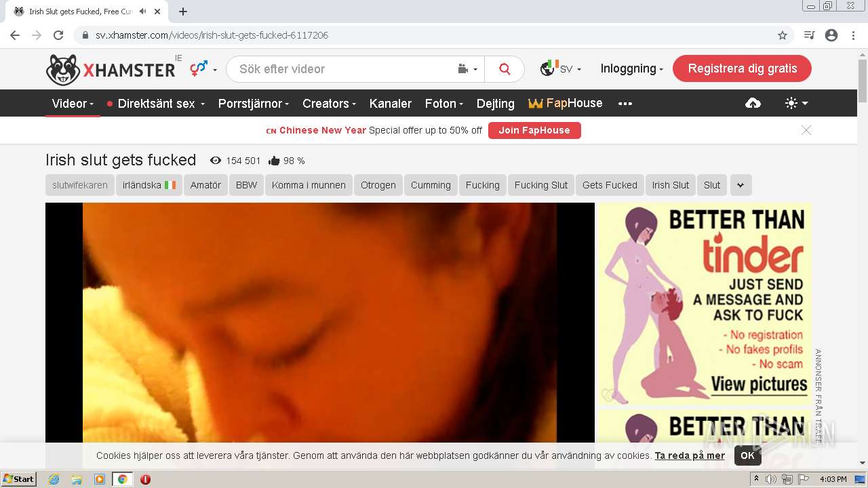Expand the Videor menu
Screen dimensions: 868x488
coord(73,104)
